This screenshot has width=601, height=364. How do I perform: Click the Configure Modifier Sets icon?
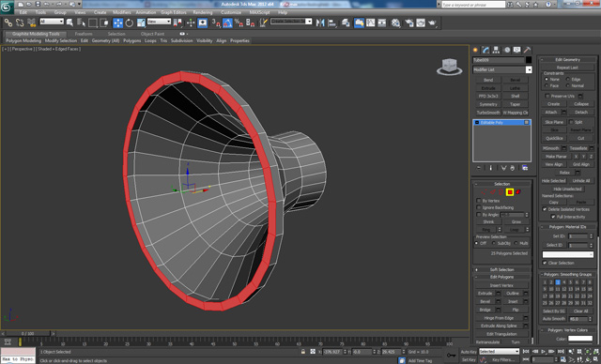pyautogui.click(x=525, y=168)
